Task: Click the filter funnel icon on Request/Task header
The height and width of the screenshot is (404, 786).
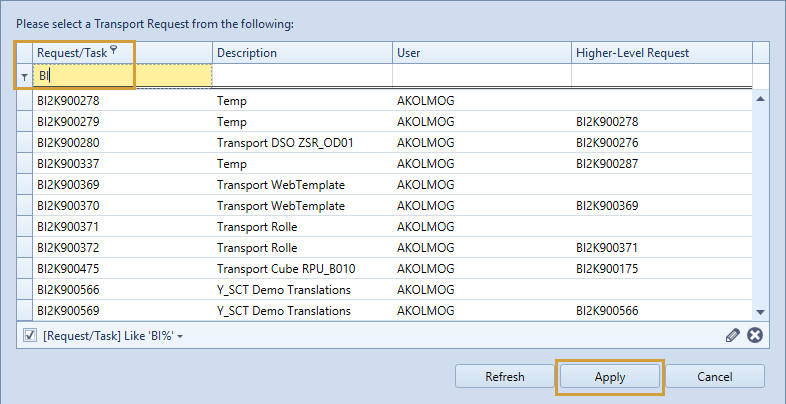Action: [x=114, y=50]
